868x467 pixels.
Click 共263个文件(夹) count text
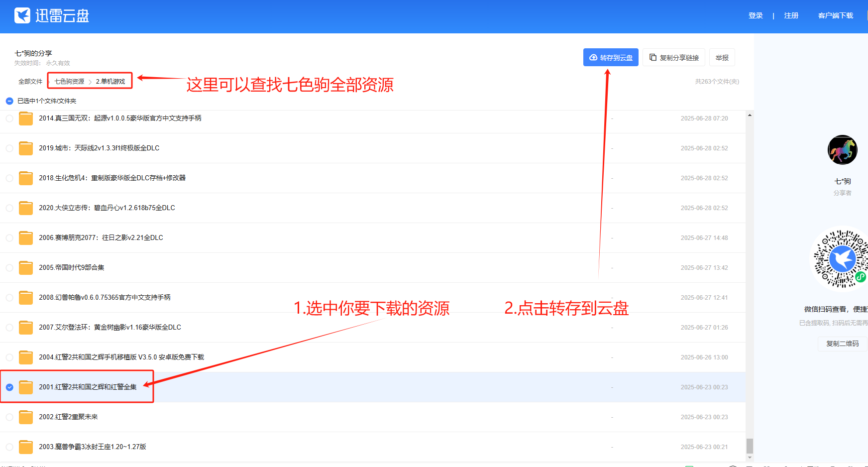[x=717, y=82]
